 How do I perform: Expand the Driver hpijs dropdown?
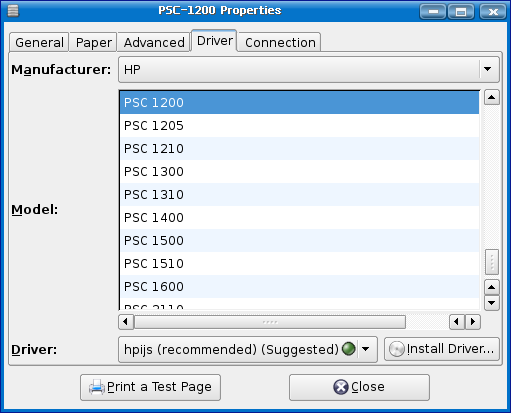pos(248,349)
